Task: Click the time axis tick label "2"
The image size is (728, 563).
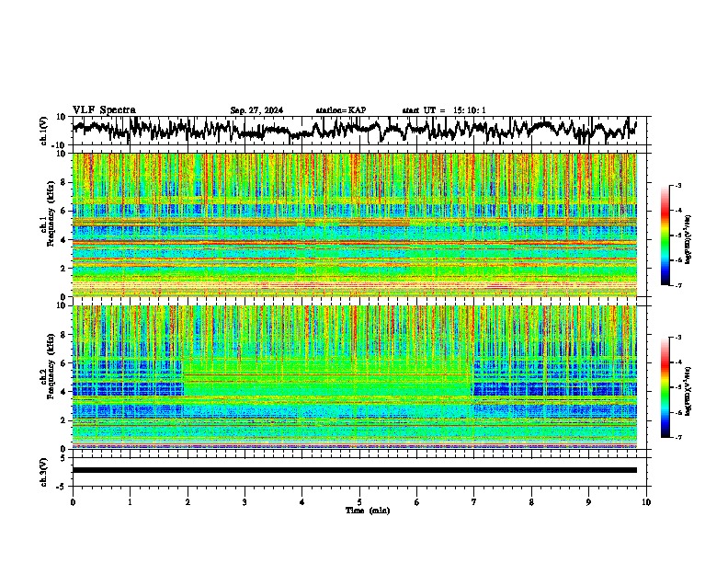Action: (188, 502)
